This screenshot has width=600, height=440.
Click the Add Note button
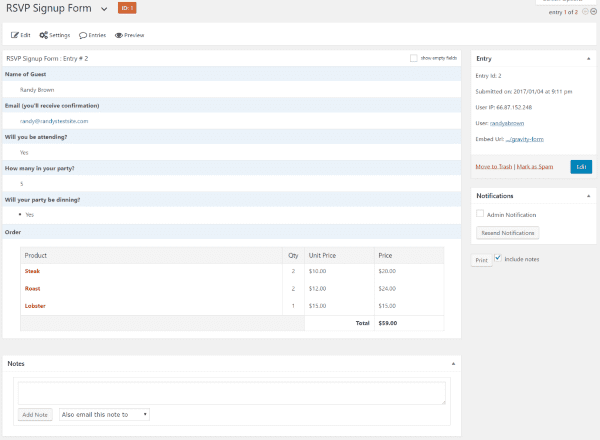point(35,415)
